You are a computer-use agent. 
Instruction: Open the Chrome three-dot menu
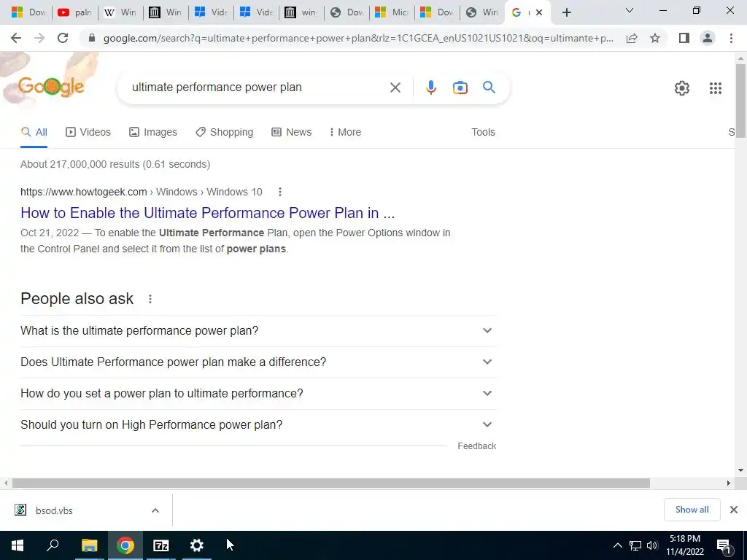(731, 38)
